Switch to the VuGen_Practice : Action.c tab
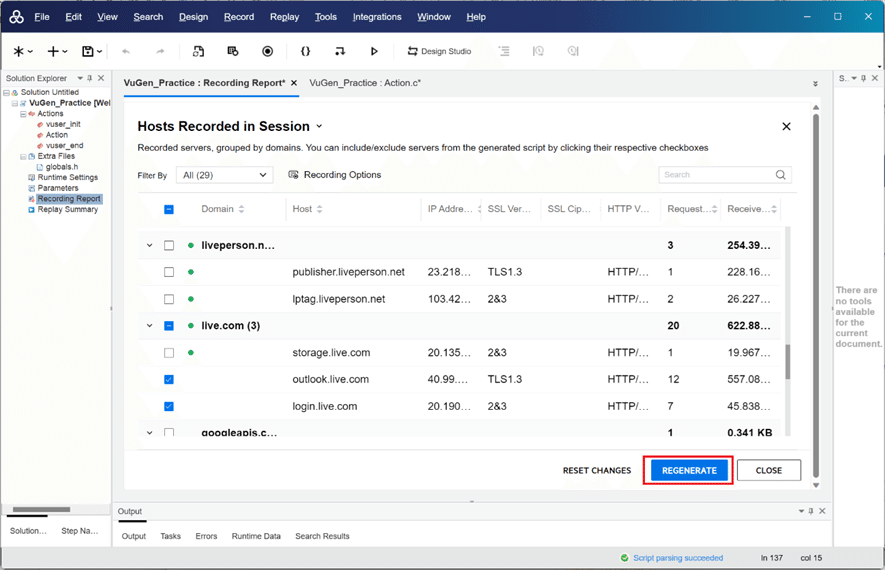This screenshot has width=885, height=570. pos(365,83)
